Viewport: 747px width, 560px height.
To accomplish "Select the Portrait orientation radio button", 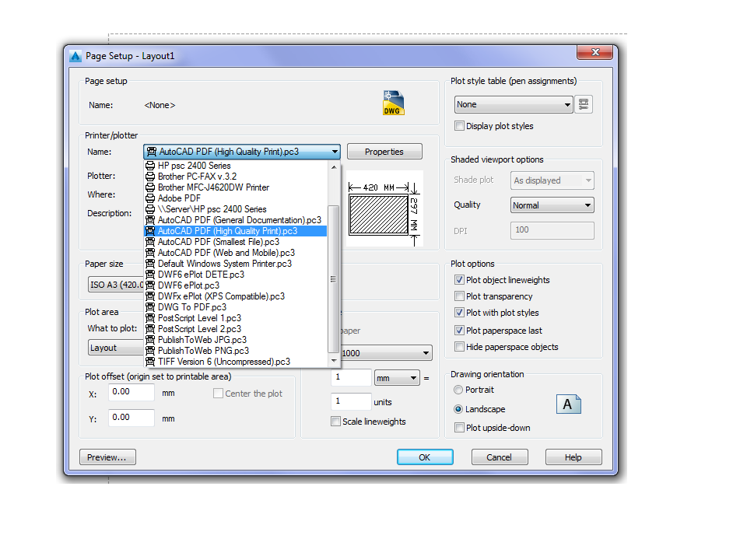I will pos(458,390).
